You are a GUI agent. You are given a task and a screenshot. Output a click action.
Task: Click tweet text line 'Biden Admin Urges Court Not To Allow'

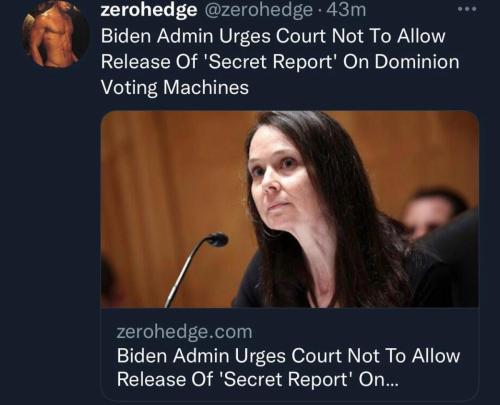click(273, 36)
